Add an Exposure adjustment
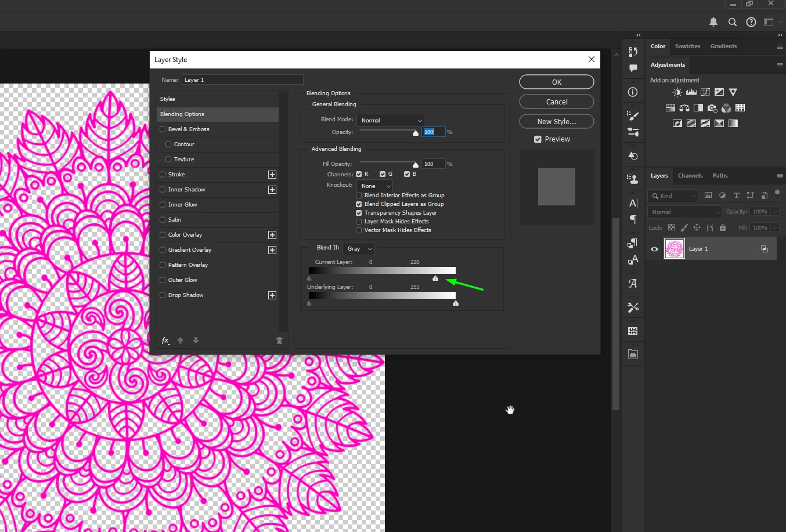This screenshot has height=532, width=786. (x=719, y=92)
